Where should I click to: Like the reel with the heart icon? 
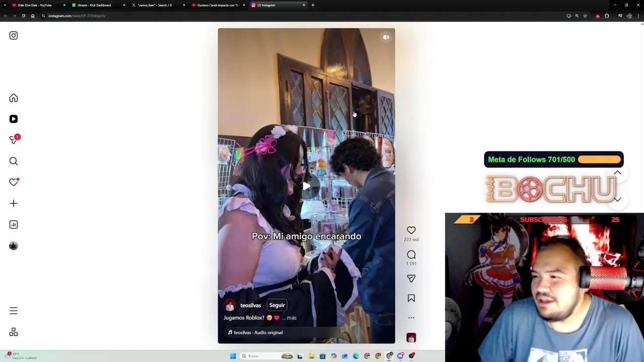point(411,230)
